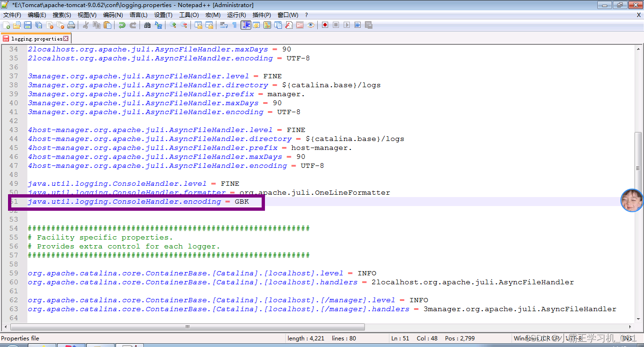
Task: Open the 设置(T) menu
Action: click(x=163, y=15)
